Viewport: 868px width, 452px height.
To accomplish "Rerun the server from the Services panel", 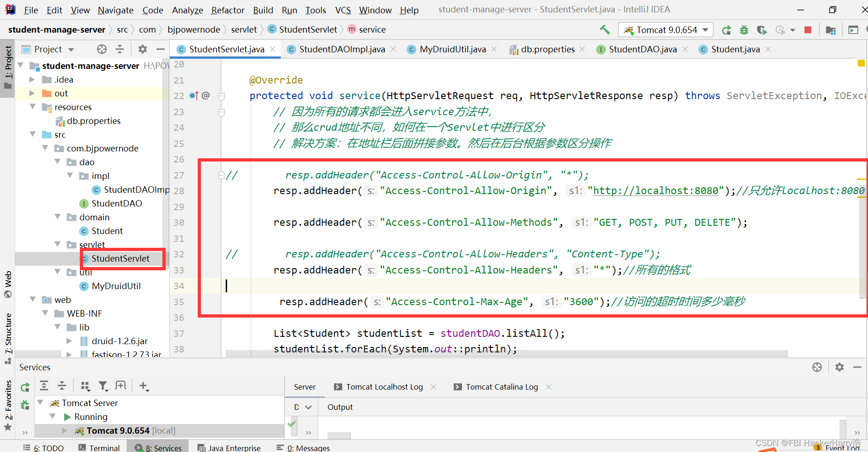I will [25, 387].
